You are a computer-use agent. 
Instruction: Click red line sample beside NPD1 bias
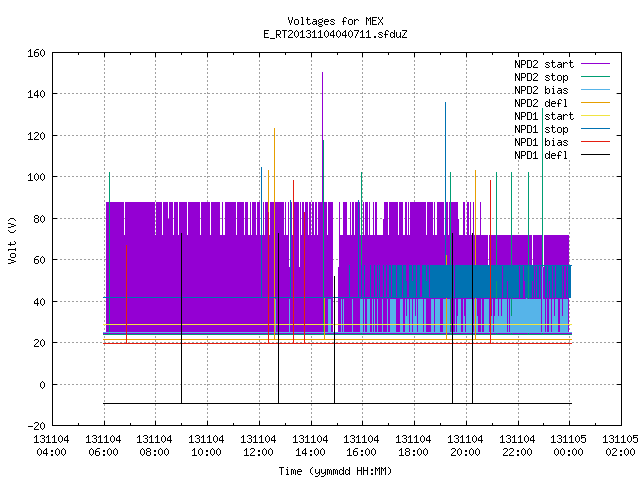tap(595, 142)
